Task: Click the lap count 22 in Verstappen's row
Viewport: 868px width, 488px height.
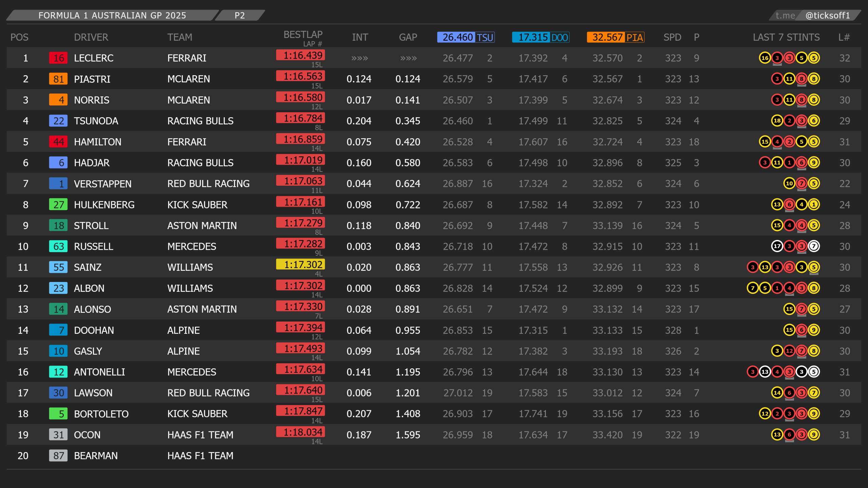Action: click(x=845, y=184)
